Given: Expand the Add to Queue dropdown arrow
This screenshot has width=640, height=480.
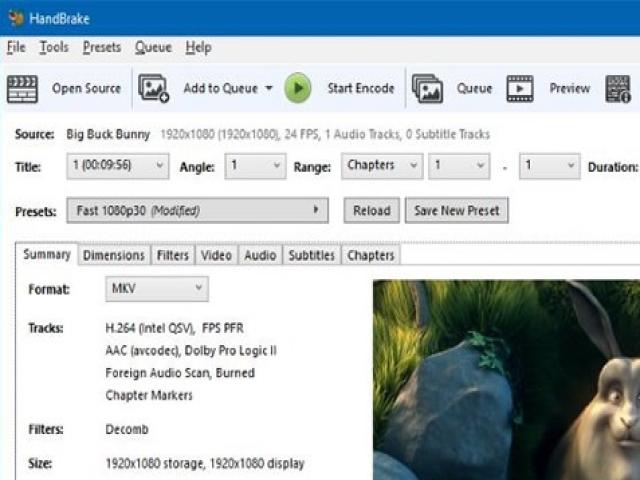Looking at the screenshot, I should click(x=269, y=88).
